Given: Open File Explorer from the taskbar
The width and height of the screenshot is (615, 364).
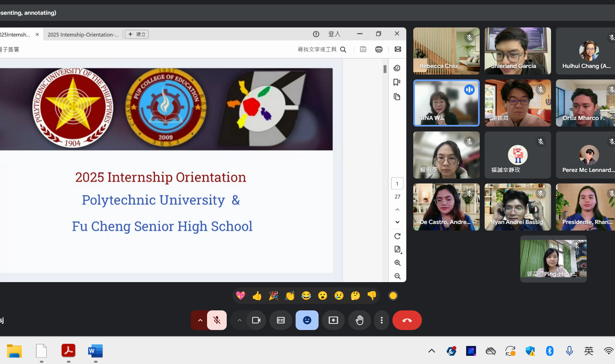Looking at the screenshot, I should tap(14, 351).
